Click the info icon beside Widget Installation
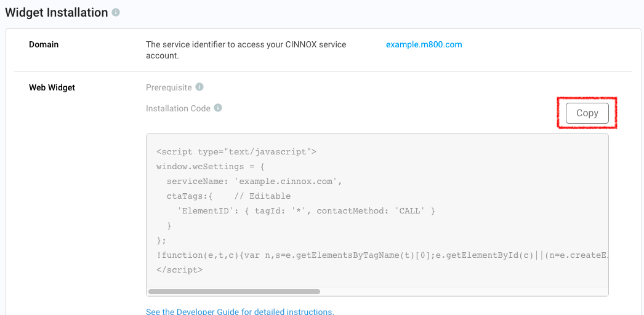The image size is (644, 315). [x=116, y=12]
